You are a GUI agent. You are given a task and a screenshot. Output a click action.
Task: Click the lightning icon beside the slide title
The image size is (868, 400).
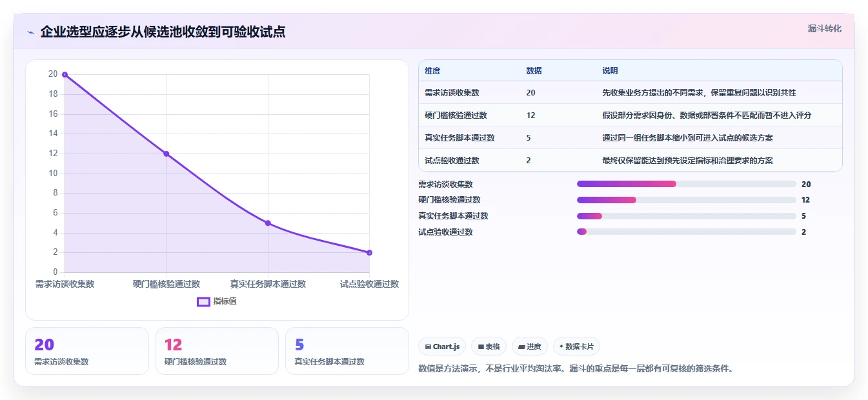pyautogui.click(x=30, y=32)
